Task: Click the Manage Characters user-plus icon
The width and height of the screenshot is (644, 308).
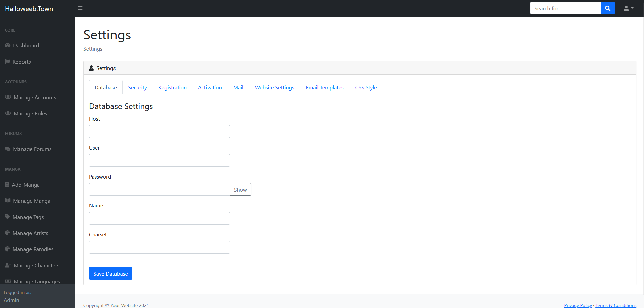Action: point(8,265)
